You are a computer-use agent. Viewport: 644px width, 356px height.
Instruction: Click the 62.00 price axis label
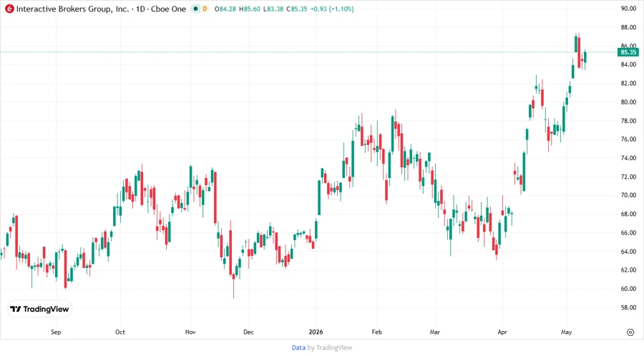point(628,270)
